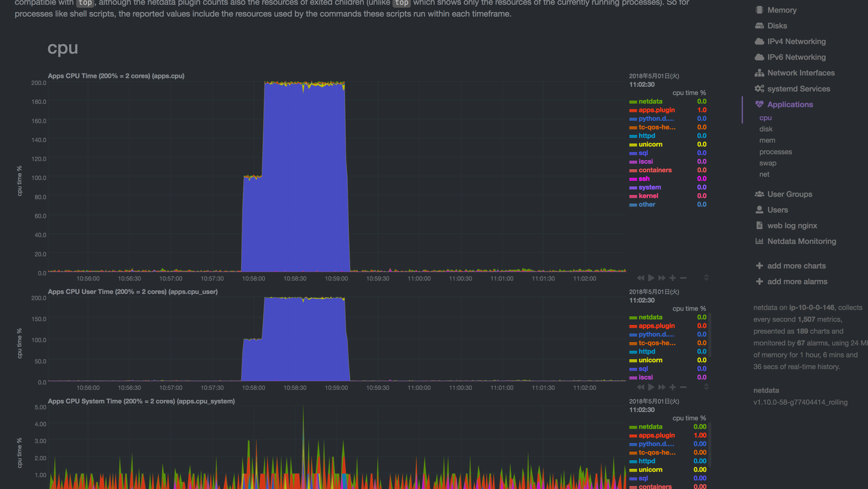868x489 pixels.
Task: Click the User Groups icon
Action: [759, 194]
